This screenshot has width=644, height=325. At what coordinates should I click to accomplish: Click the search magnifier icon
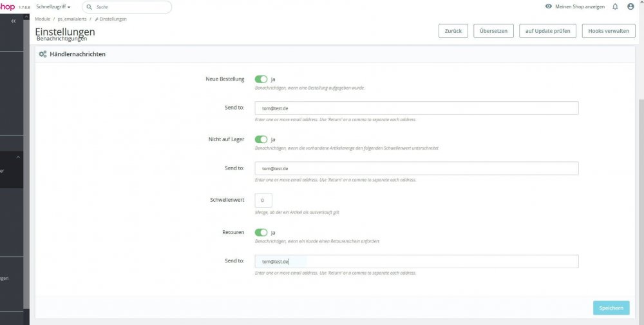pos(89,6)
